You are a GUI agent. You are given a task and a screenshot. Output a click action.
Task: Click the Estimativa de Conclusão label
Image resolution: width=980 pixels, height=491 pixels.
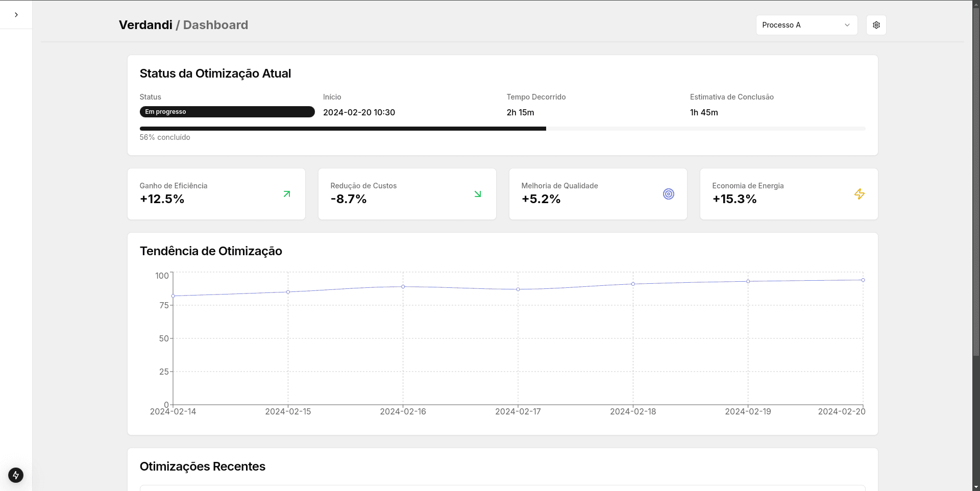[x=732, y=97]
